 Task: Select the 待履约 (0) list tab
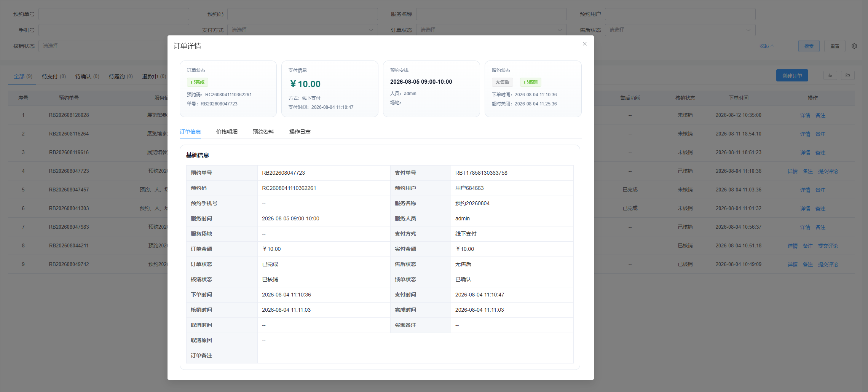click(121, 76)
